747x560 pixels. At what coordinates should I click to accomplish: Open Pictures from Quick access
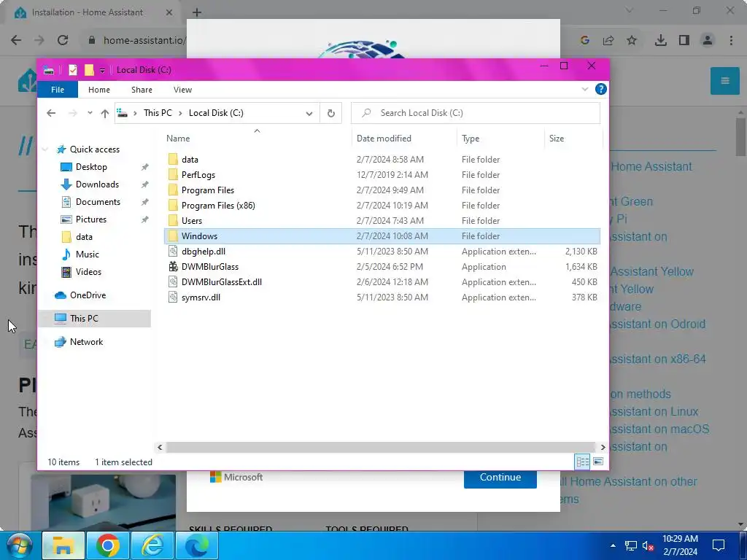point(91,219)
